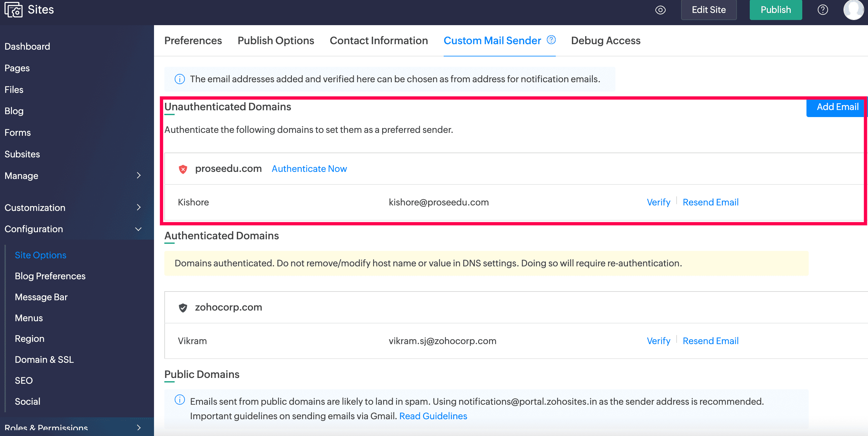
Task: Click the red shield icon beside proseedu.com
Action: [183, 169]
